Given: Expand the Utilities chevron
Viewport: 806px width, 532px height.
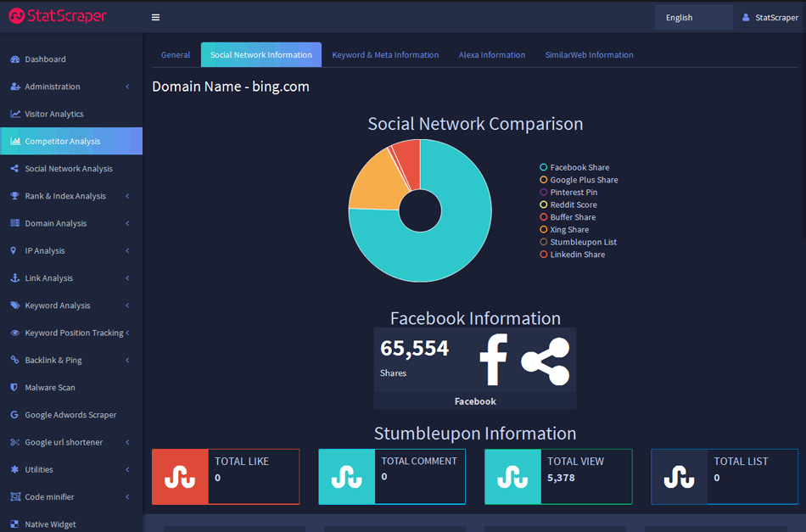Looking at the screenshot, I should 127,469.
